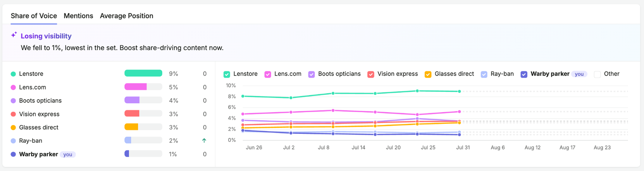Image resolution: width=644 pixels, height=171 pixels.
Task: Click the Boots opticians share bar at 4%
Action: click(x=143, y=100)
